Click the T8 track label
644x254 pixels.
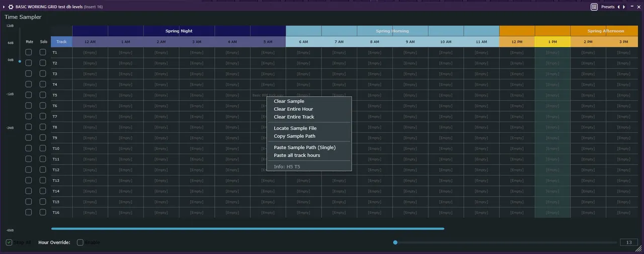pyautogui.click(x=55, y=127)
